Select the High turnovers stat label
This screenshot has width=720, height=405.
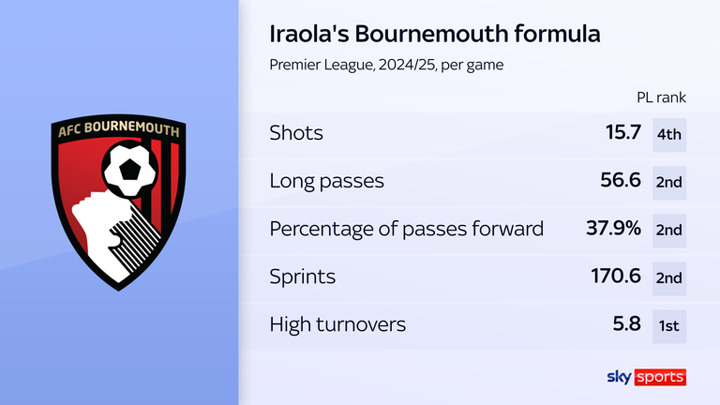336,325
